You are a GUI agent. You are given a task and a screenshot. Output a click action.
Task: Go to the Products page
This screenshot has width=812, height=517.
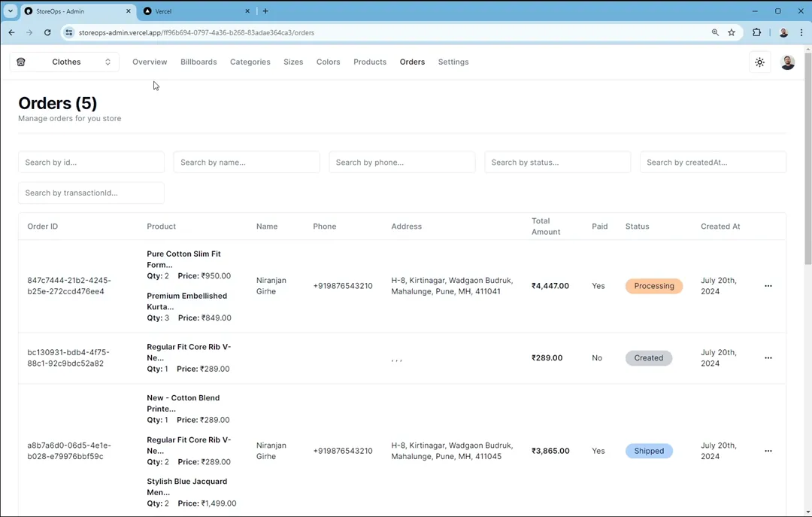pos(370,62)
